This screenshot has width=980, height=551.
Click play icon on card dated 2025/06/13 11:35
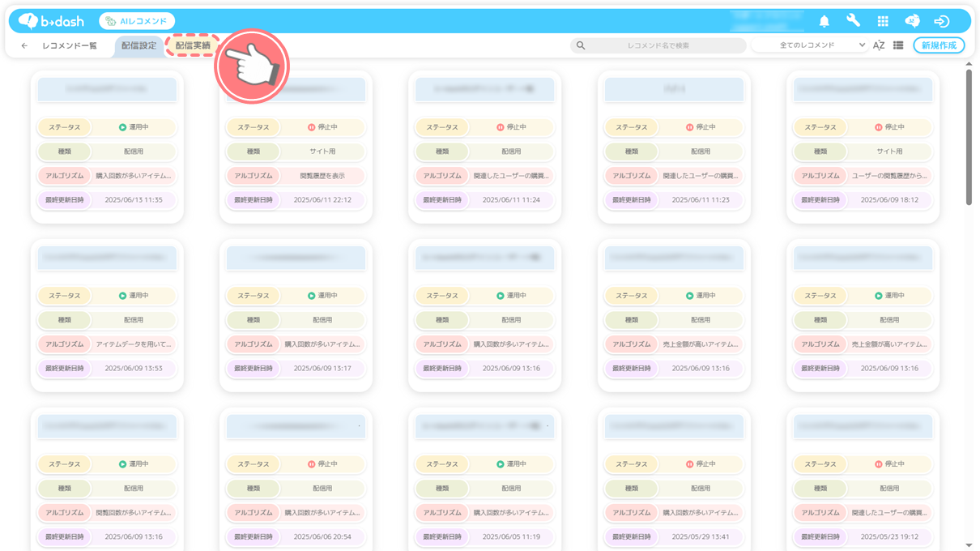122,127
